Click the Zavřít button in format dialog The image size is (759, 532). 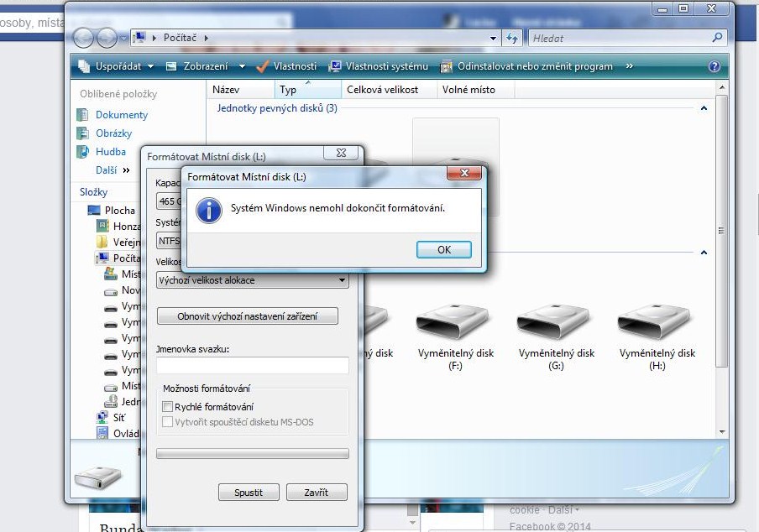317,493
